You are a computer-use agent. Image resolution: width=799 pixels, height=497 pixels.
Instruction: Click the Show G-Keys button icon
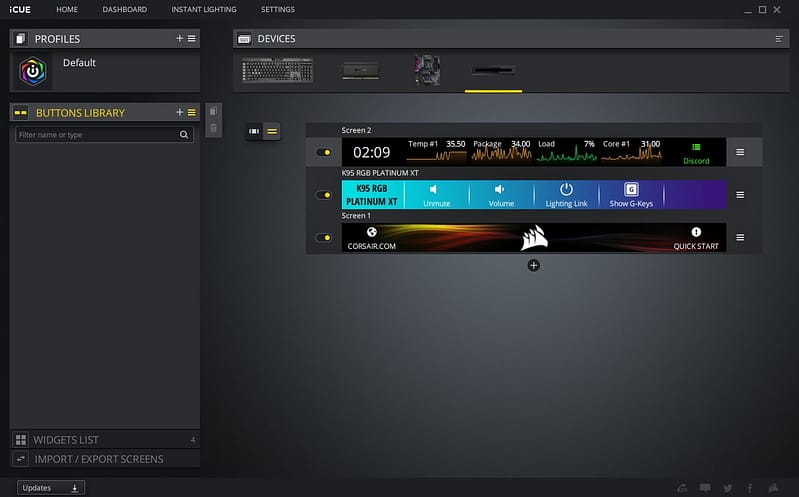(631, 189)
